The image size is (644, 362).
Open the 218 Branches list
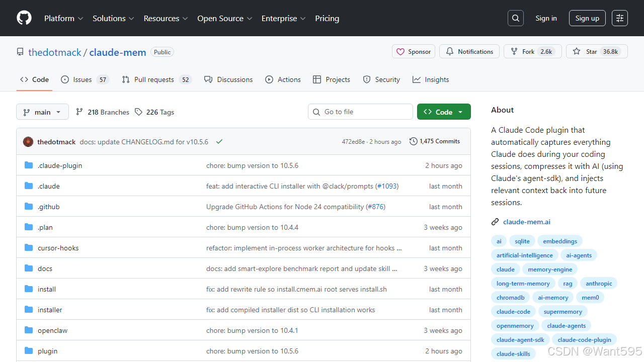click(102, 112)
